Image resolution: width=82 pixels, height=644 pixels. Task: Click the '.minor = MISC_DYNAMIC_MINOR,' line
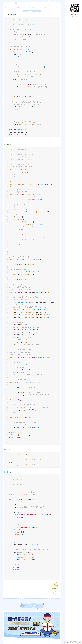point(24,274)
